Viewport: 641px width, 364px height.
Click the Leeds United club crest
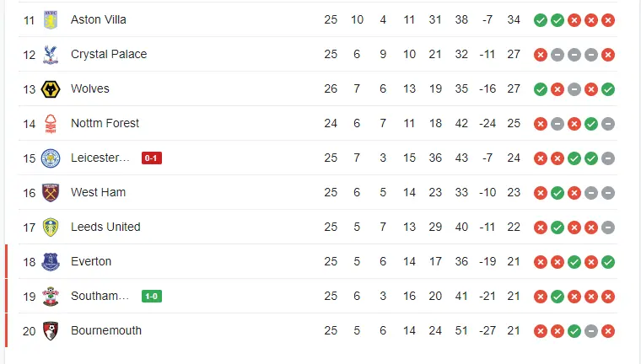[51, 227]
